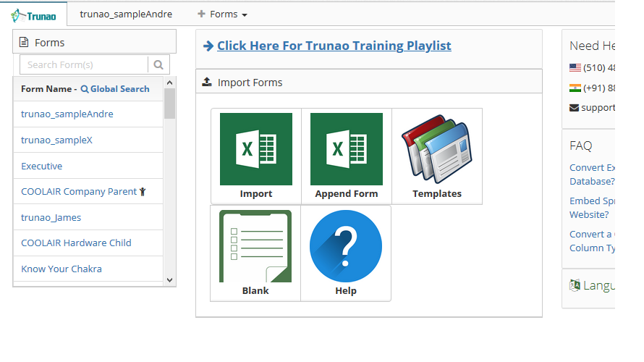
Task: Click the form list scrollbar thumb
Action: tap(169, 104)
